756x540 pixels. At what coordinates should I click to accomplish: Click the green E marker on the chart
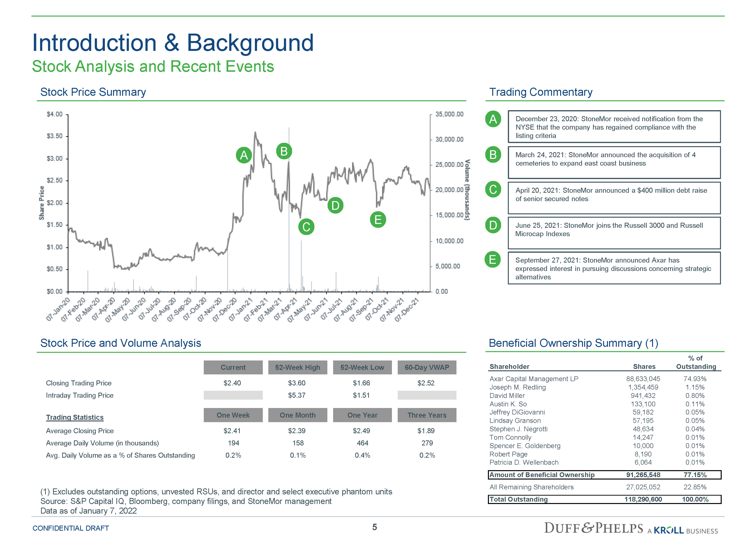point(378,220)
